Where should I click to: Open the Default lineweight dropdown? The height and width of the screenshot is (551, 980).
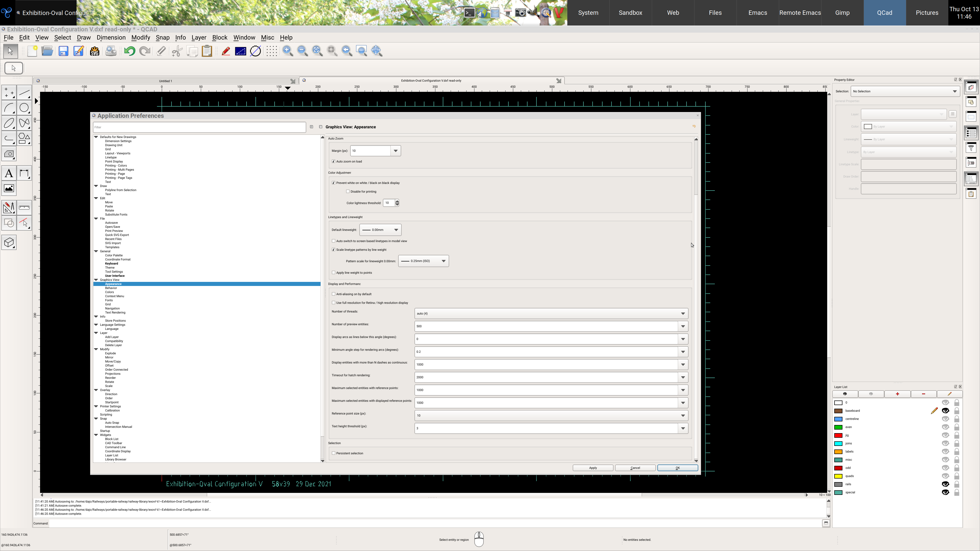(x=380, y=230)
